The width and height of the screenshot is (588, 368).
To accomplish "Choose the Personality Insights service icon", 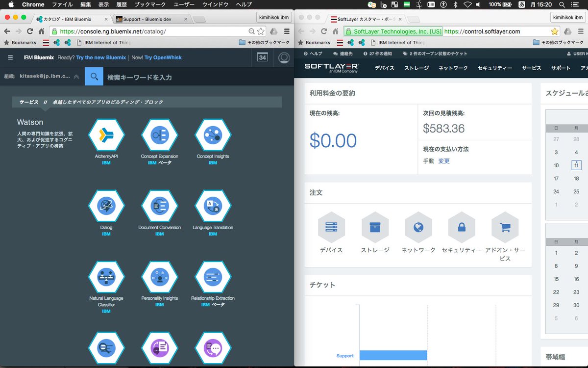I will point(159,276).
